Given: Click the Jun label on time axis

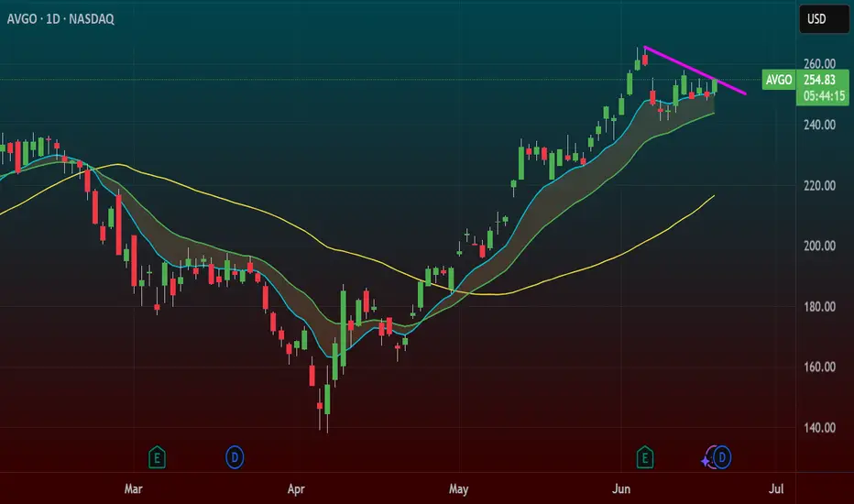Looking at the screenshot, I should click(621, 488).
